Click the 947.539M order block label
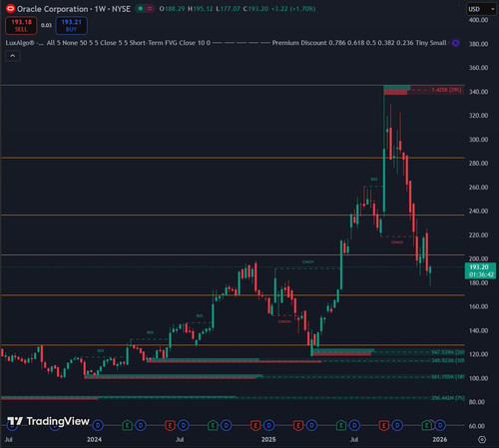Screen dimensions: 499x448 (x=448, y=352)
